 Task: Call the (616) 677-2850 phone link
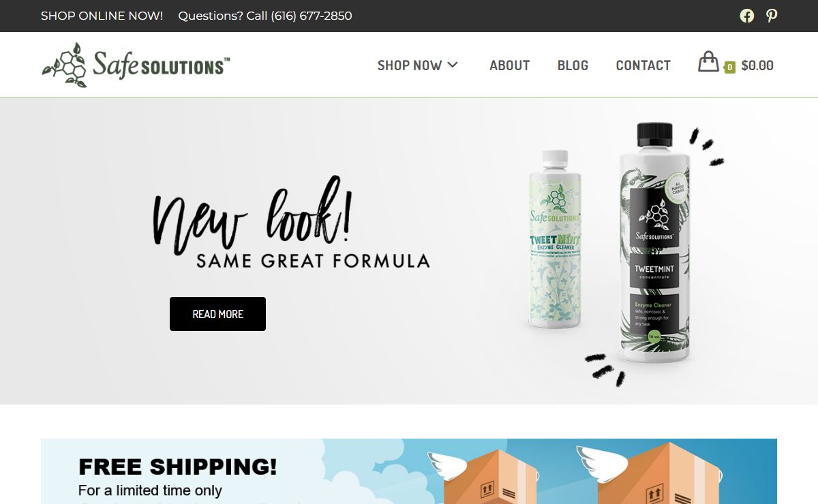coord(312,16)
